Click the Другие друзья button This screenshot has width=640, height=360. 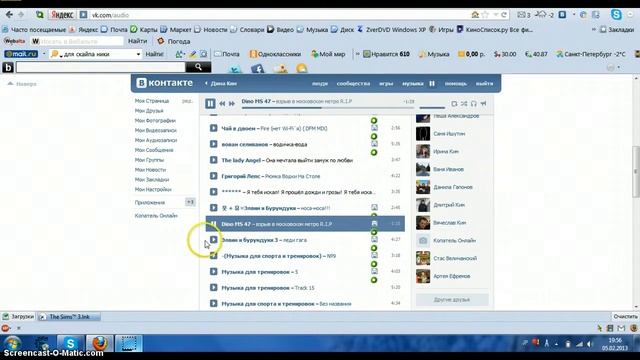(452, 300)
